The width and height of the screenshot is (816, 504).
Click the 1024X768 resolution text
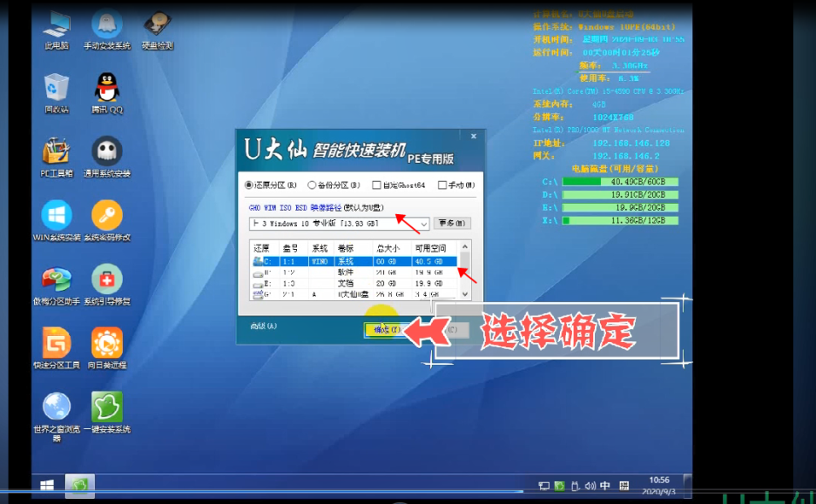612,118
